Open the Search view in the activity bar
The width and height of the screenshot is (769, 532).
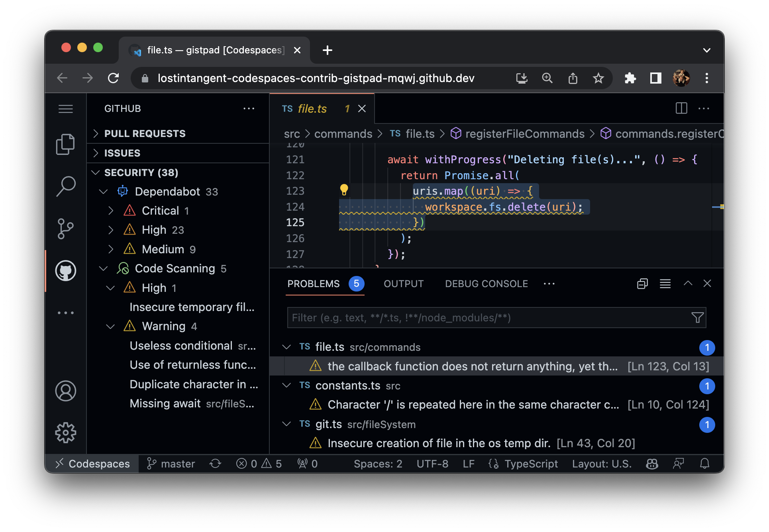pyautogui.click(x=66, y=186)
